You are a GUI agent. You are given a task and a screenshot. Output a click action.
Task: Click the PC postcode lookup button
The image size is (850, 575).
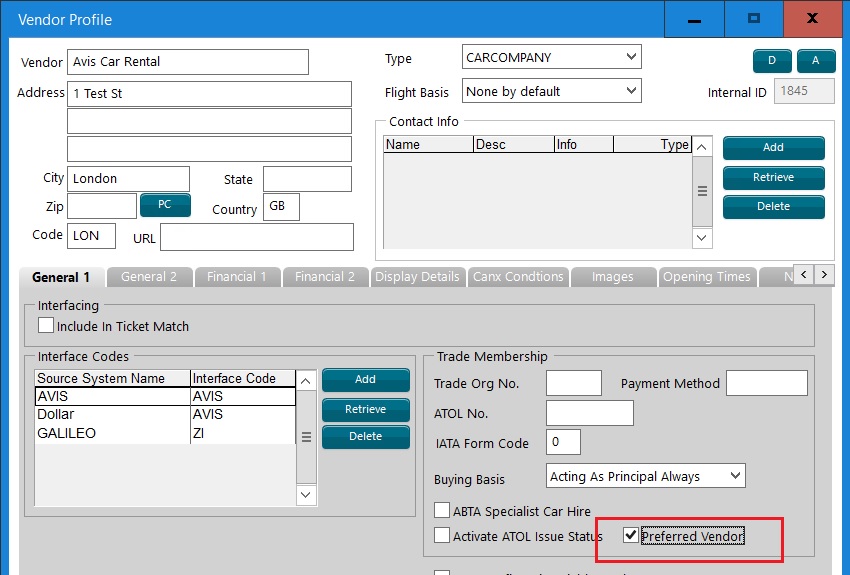coord(165,205)
